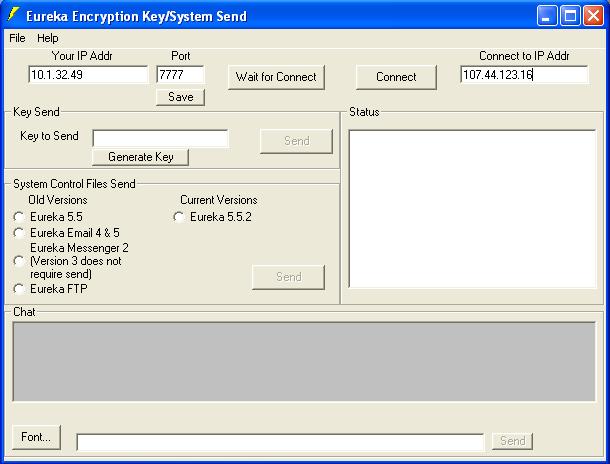Click the Current Versions label
Viewport: 610px width, 464px height.
(219, 200)
